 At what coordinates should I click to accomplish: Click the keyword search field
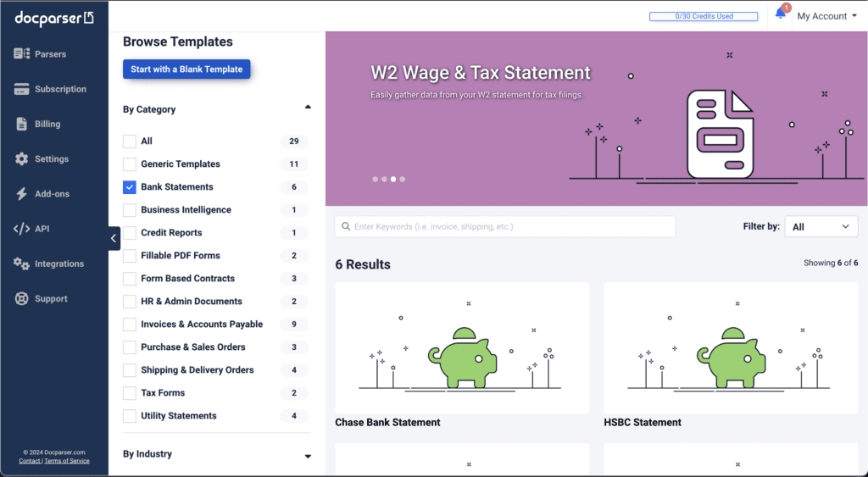click(x=505, y=227)
